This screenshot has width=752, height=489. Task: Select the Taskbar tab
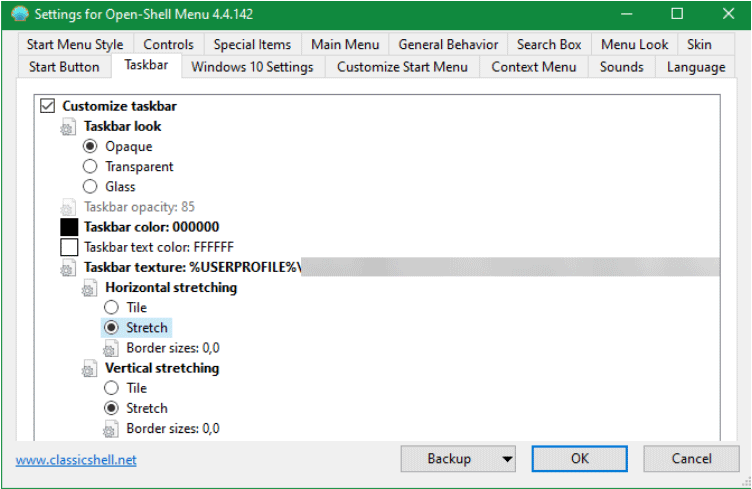[x=146, y=65]
